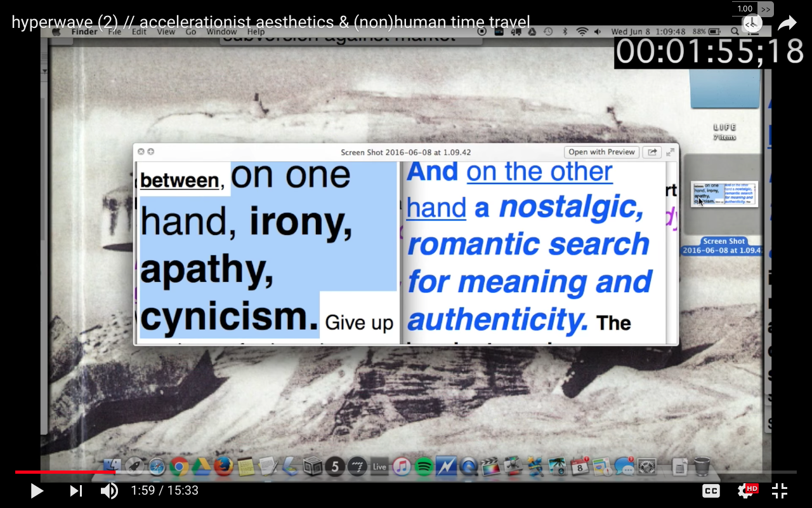Screen dimensions: 812x508
Task: Mute the video volume icon
Action: [x=108, y=490]
